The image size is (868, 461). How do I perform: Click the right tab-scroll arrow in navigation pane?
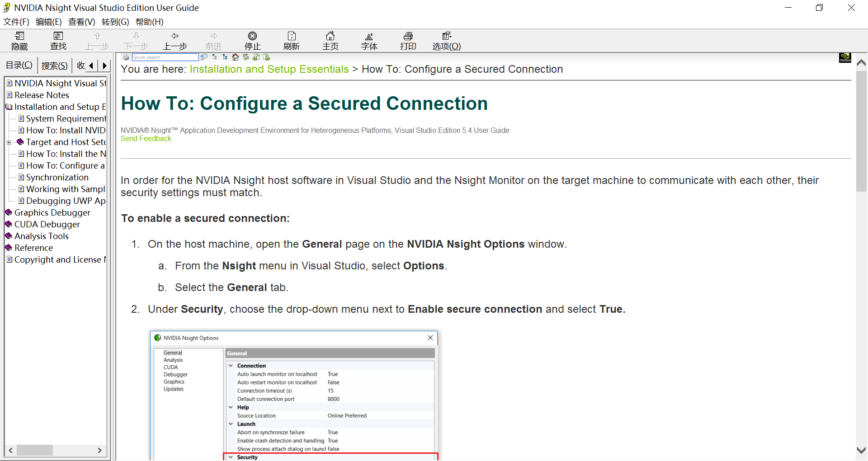click(104, 66)
